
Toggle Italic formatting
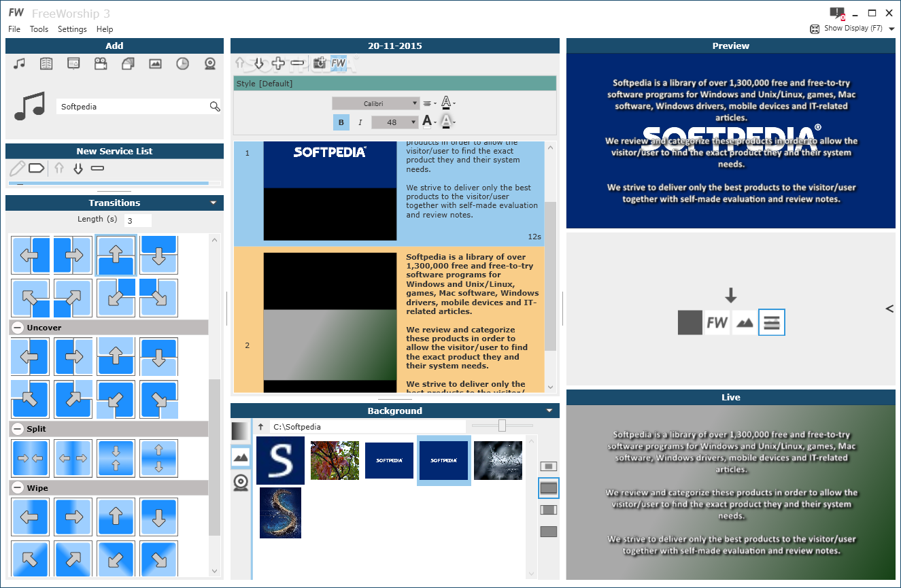[360, 122]
